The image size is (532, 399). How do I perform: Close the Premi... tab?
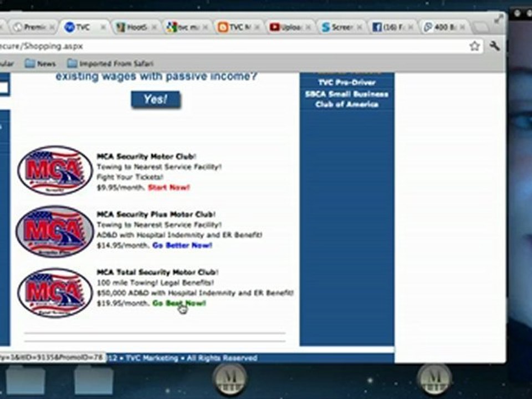click(x=52, y=28)
